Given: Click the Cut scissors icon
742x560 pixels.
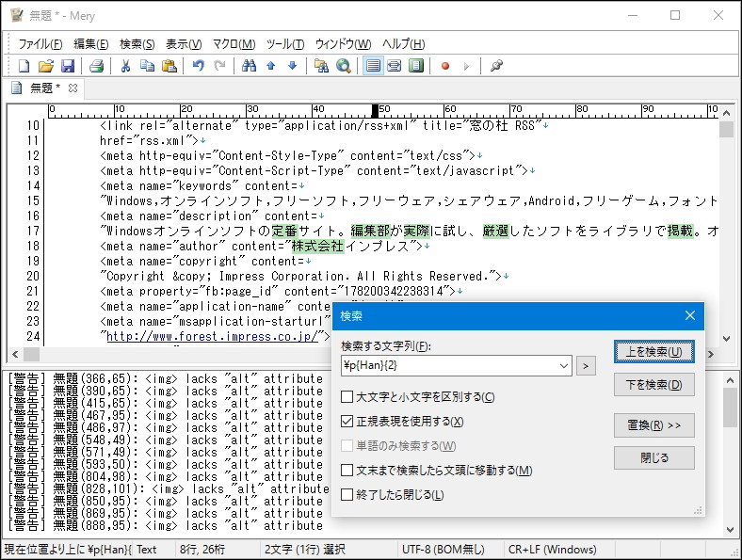Looking at the screenshot, I should point(126,66).
